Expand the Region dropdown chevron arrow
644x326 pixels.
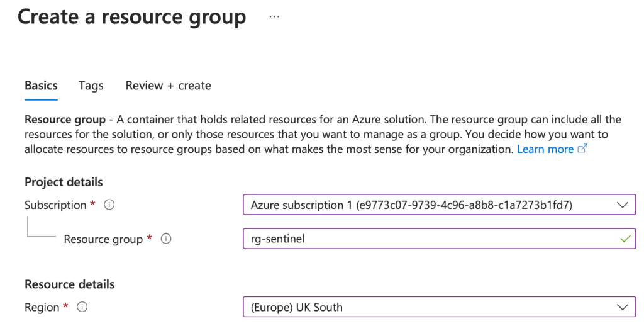(623, 307)
